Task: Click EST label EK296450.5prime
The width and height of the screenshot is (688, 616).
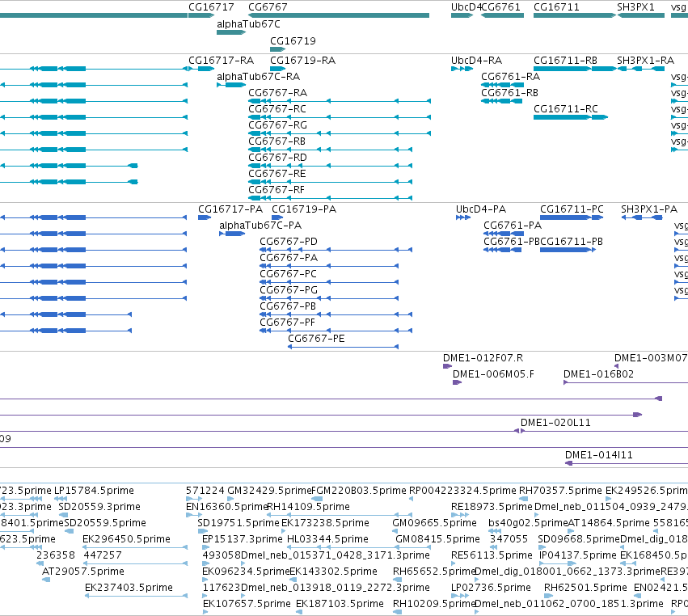Action: pos(126,539)
